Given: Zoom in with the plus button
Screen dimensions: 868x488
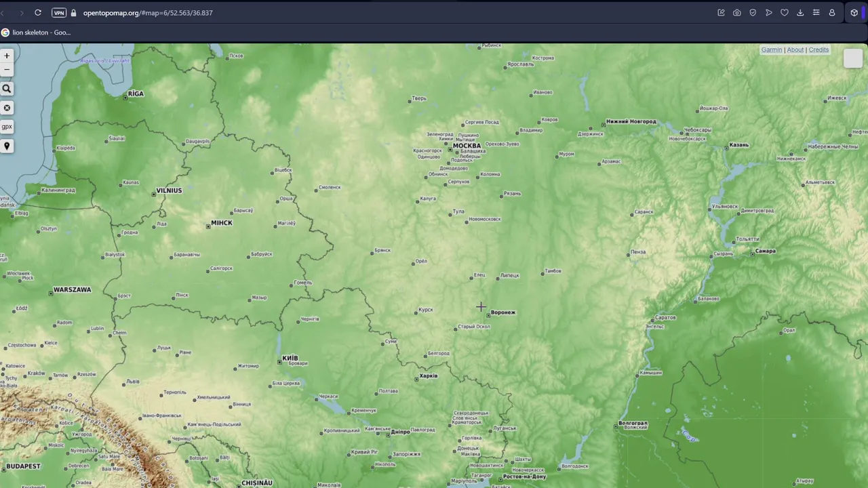Looking at the screenshot, I should (x=7, y=56).
